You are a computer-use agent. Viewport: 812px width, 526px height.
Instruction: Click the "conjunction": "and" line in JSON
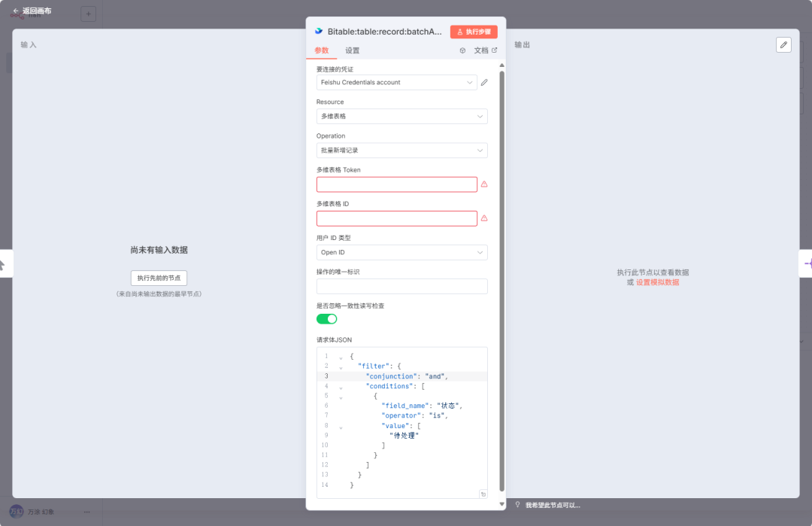pyautogui.click(x=407, y=376)
